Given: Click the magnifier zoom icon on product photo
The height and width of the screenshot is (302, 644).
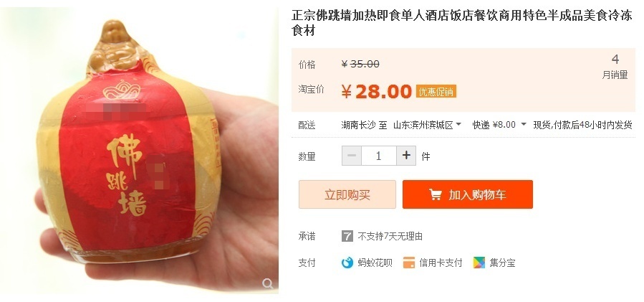Looking at the screenshot, I should pos(268,283).
